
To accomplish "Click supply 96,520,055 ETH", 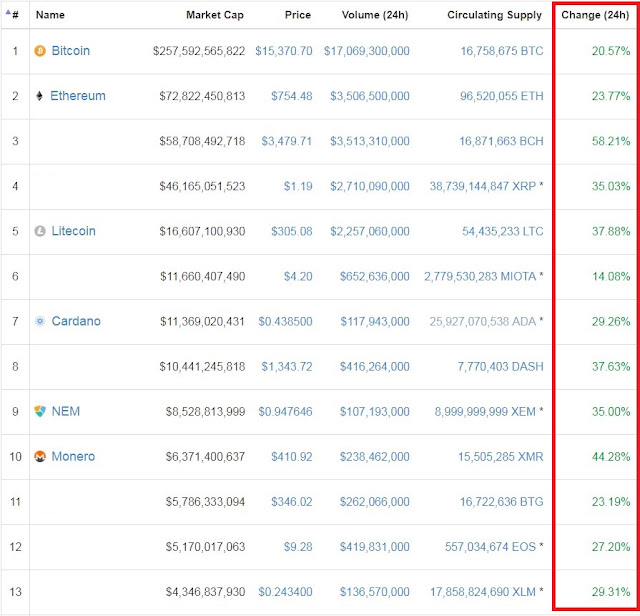I will pos(502,96).
